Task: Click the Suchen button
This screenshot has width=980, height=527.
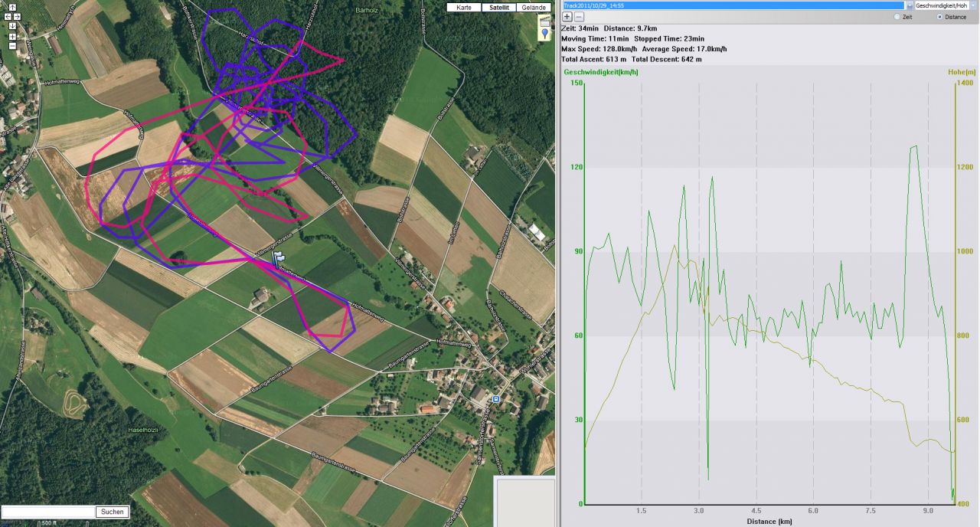Action: [112, 512]
